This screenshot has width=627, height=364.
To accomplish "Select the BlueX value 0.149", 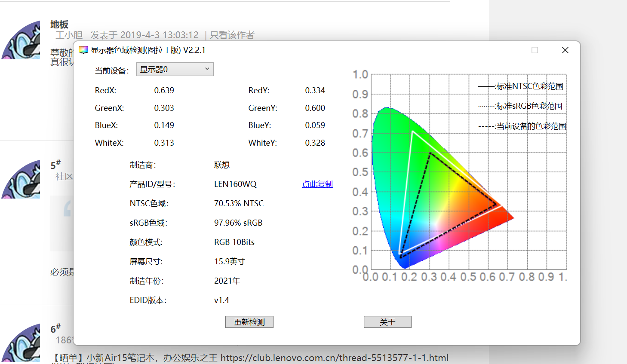I will (x=164, y=125).
